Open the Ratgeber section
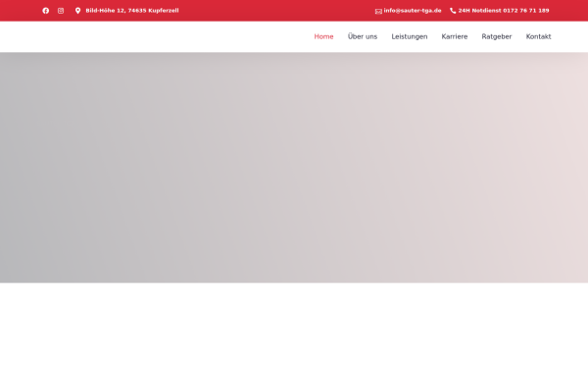This screenshot has height=368, width=588. [x=497, y=36]
